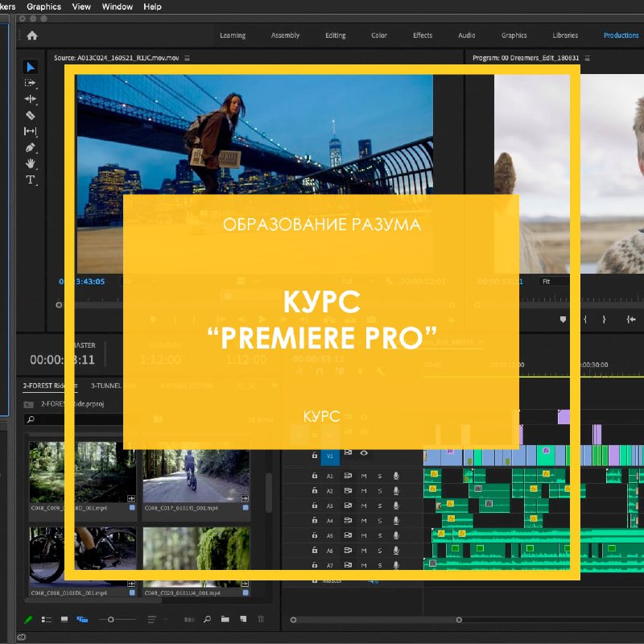Choose the Ripple Edit tool
Viewport: 644px width, 644px height.
click(x=31, y=99)
